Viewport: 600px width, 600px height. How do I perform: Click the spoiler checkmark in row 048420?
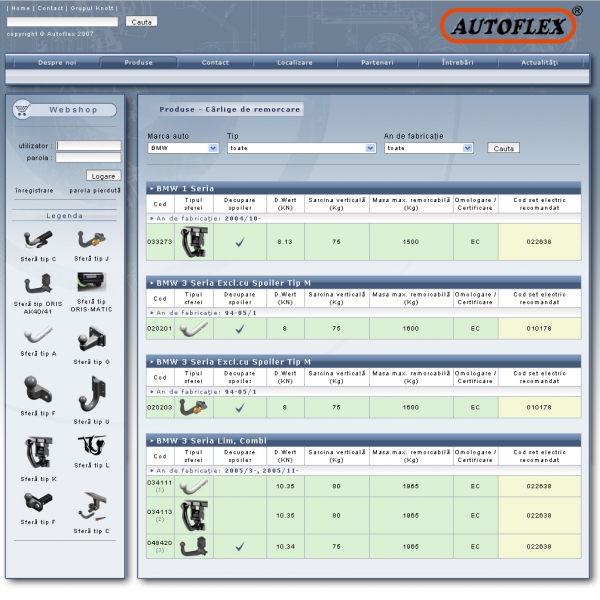[x=240, y=546]
